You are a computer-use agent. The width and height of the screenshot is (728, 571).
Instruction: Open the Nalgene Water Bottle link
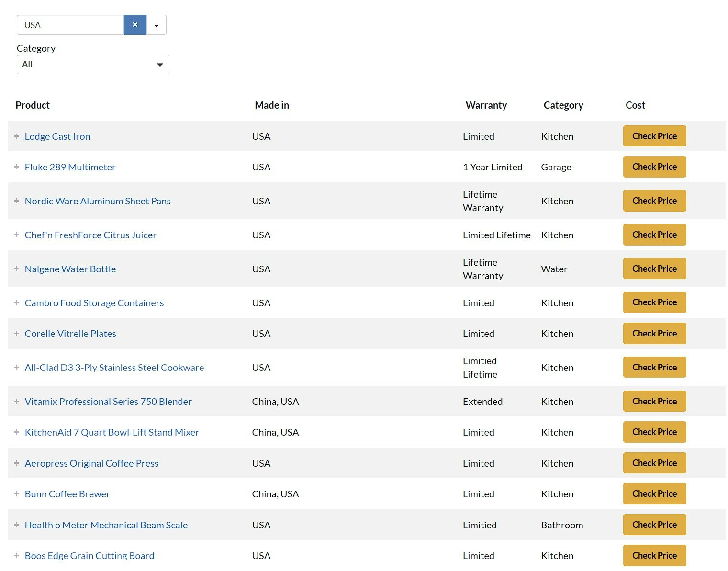[x=70, y=269]
